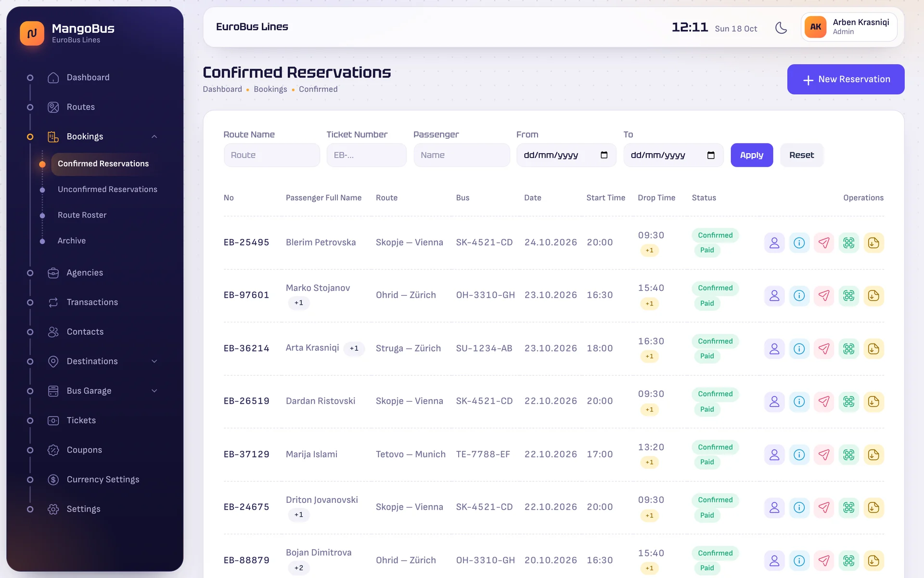This screenshot has height=578, width=924.
Task: Click the MangoBus logo icon
Action: tap(32, 33)
